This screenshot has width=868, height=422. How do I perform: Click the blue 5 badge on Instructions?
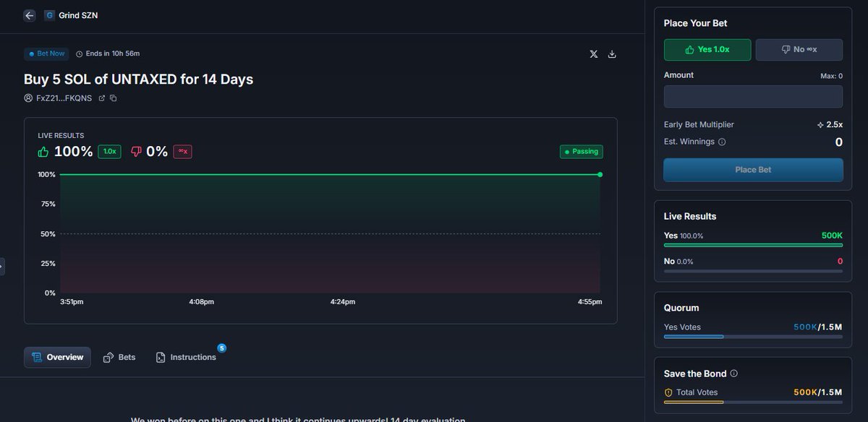(x=221, y=348)
